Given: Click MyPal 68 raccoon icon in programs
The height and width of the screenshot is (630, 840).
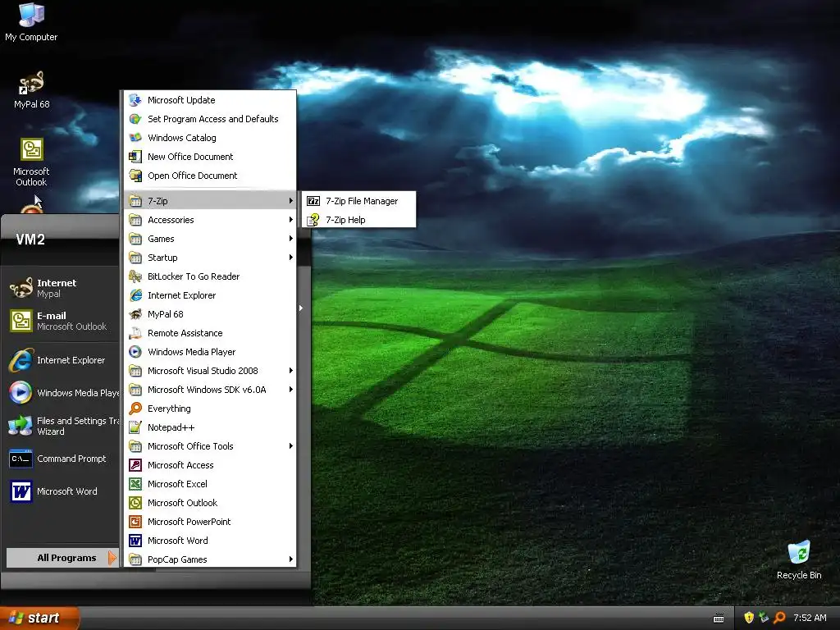Looking at the screenshot, I should coord(135,314).
